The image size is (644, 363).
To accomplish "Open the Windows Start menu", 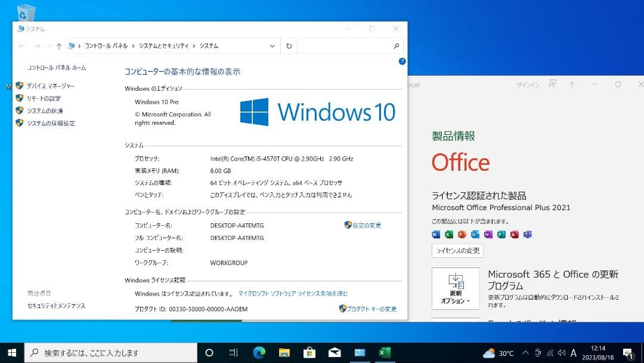I will pyautogui.click(x=12, y=353).
